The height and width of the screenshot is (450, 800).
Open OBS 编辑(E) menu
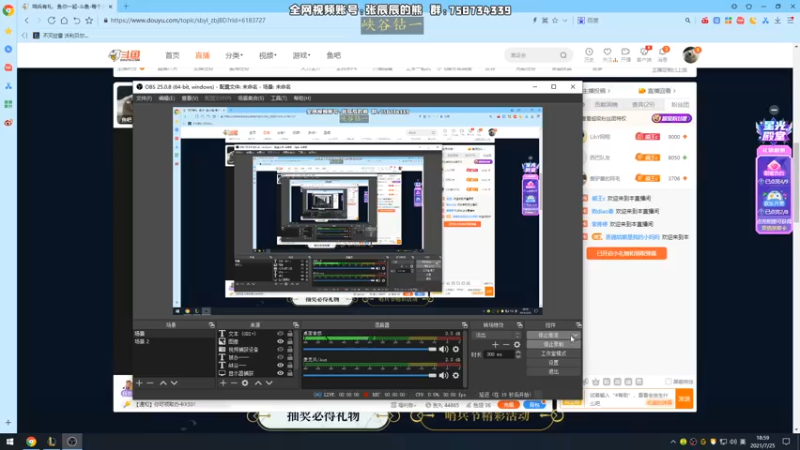pyautogui.click(x=166, y=98)
